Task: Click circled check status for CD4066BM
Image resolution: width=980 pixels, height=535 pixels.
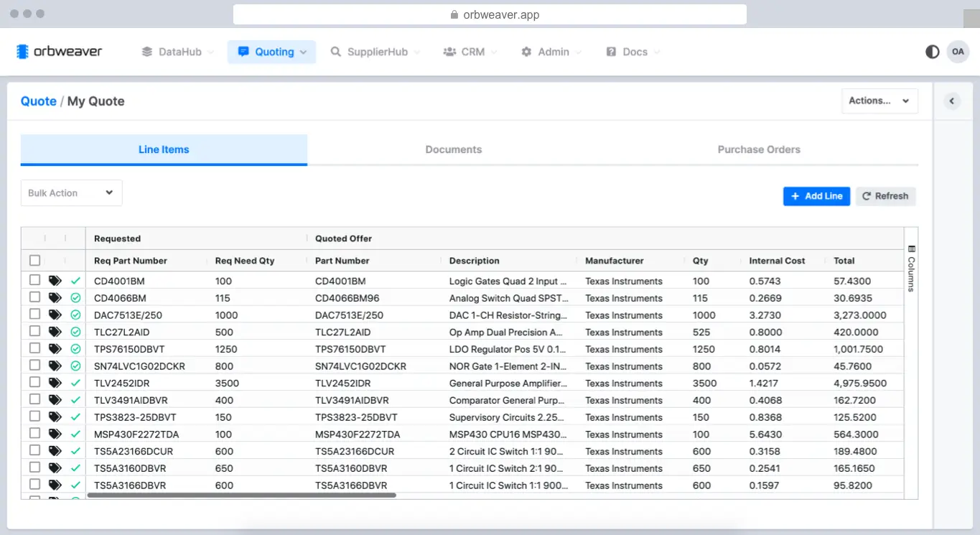Action: pos(75,298)
